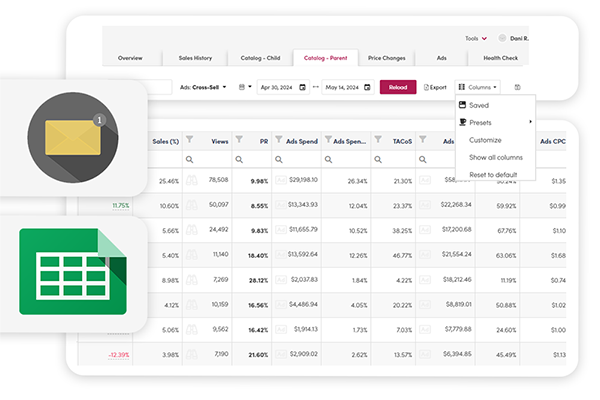Choose Reset to default menu entry
600x400 pixels.
[495, 174]
